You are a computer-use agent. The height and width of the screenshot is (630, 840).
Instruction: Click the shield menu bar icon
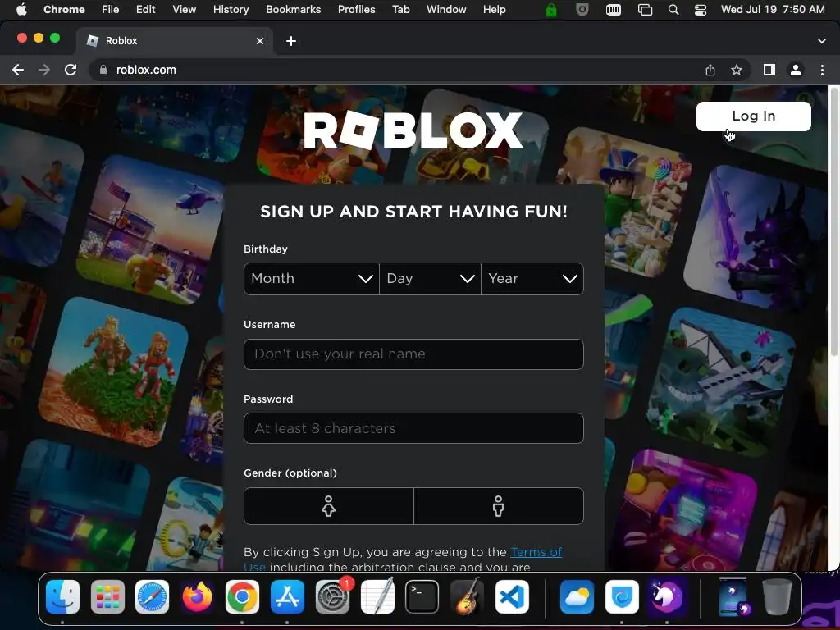[x=582, y=10]
